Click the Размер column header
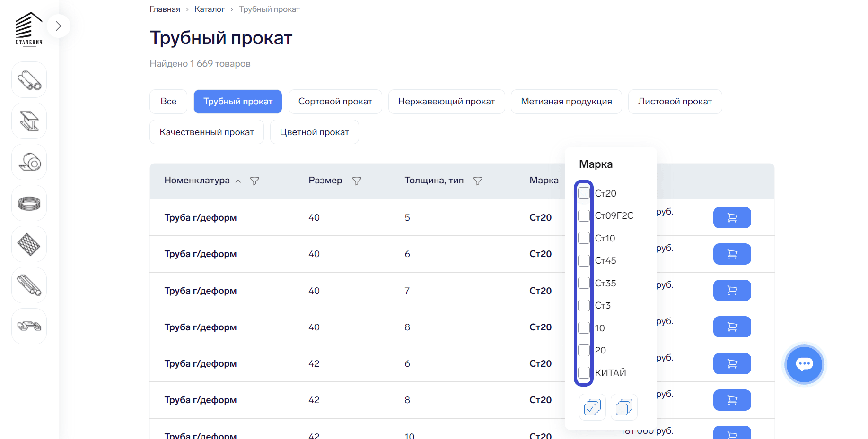 325,180
